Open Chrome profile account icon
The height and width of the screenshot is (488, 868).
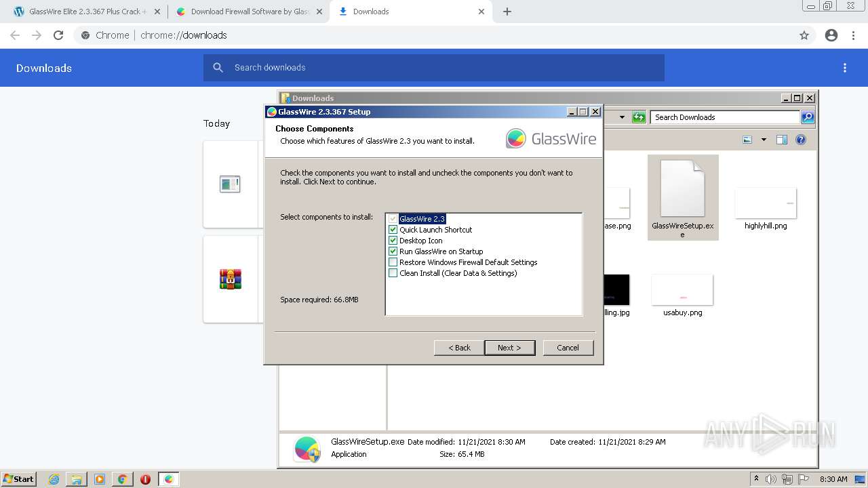point(831,35)
